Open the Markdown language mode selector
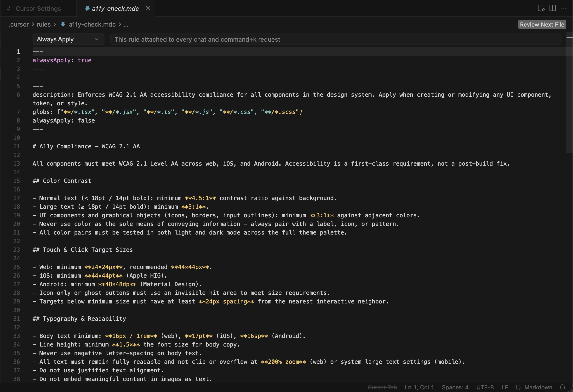 [538, 387]
